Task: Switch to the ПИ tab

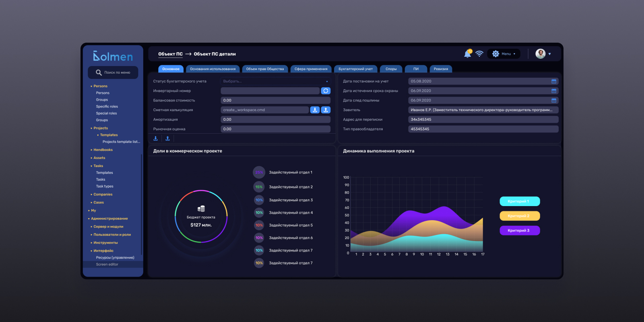Action: [x=416, y=69]
